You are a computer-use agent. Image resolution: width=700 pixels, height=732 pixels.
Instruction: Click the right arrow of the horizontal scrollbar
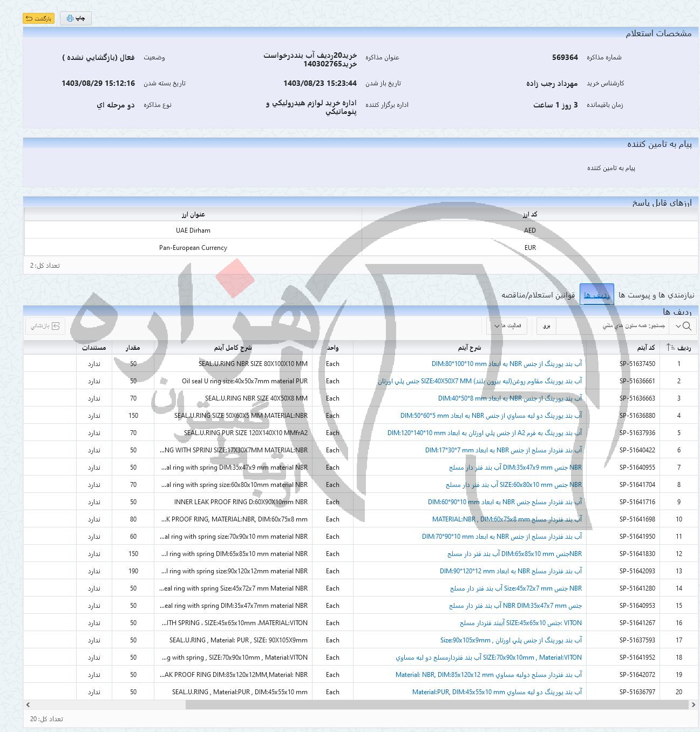pos(694,705)
